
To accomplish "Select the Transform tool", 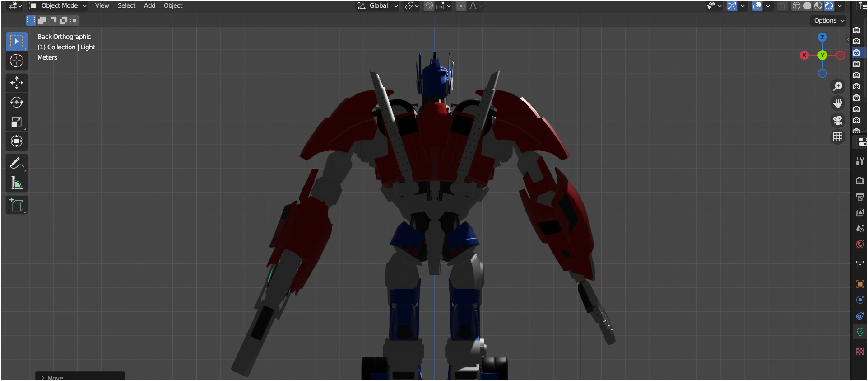I will pyautogui.click(x=17, y=141).
